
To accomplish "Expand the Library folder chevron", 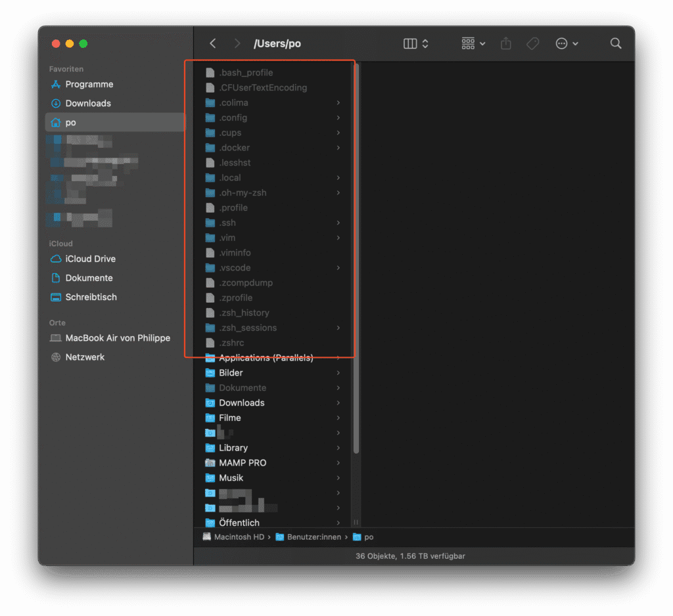I will (x=338, y=448).
